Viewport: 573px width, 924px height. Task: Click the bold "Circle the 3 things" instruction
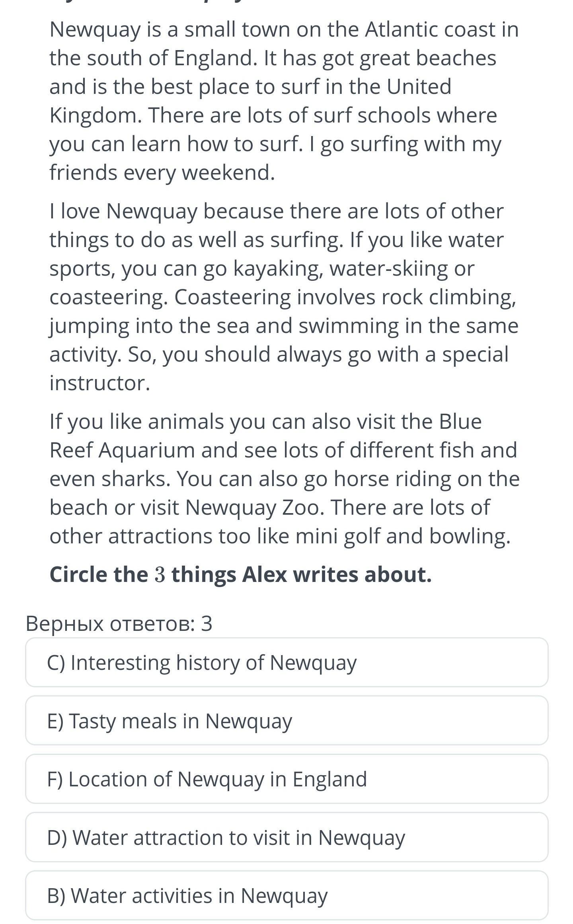(240, 574)
